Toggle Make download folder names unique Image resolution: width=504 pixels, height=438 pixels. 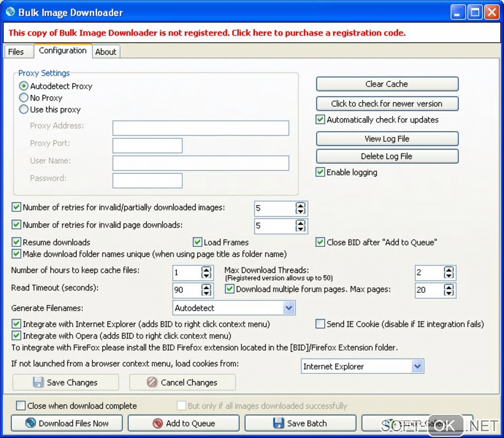(x=16, y=254)
